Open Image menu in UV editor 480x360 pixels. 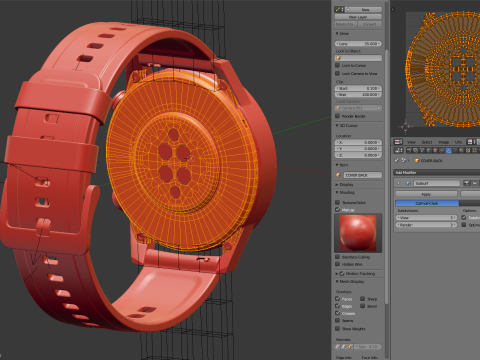coord(444,142)
